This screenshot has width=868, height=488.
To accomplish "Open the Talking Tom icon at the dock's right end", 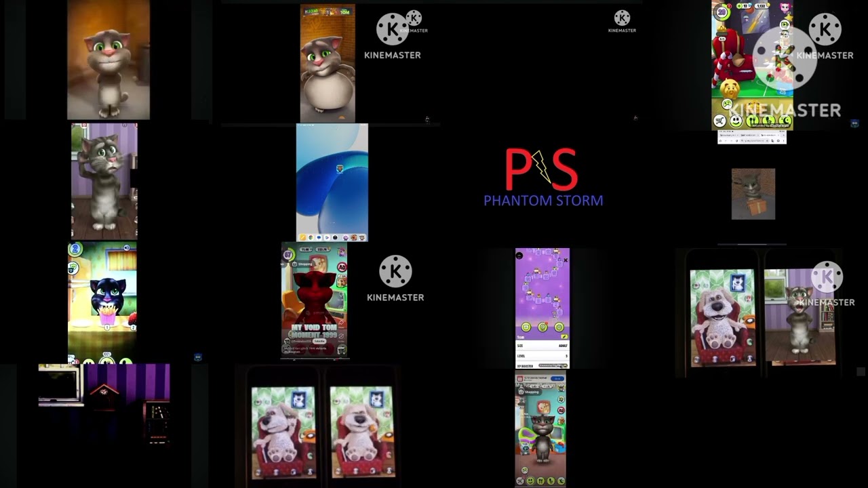I will click(x=362, y=237).
